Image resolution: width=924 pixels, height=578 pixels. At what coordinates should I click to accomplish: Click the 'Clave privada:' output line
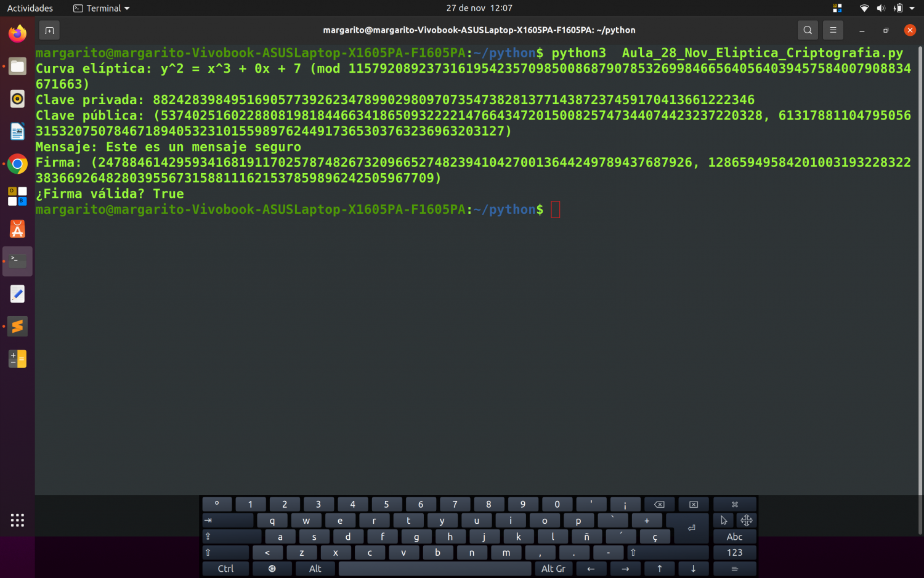pos(395,100)
